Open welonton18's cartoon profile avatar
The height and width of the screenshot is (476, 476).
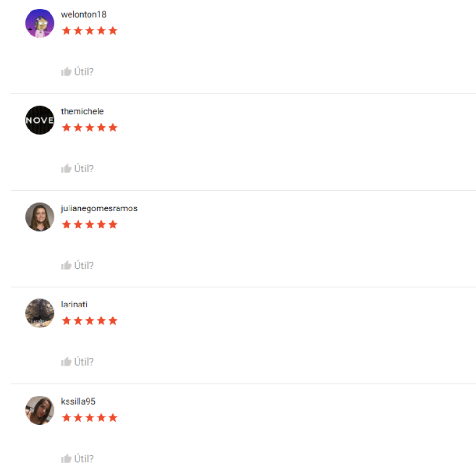tap(40, 23)
